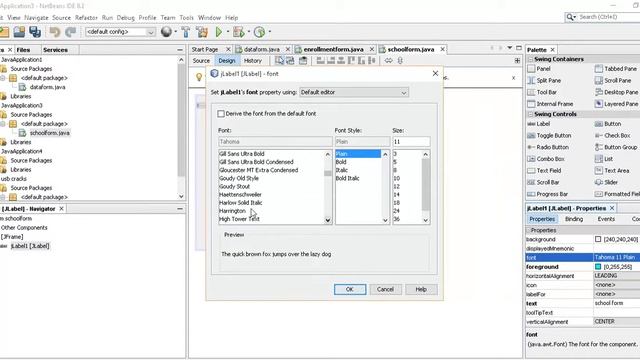
Task: Click the Clean and Build icon
Action: click(202, 32)
